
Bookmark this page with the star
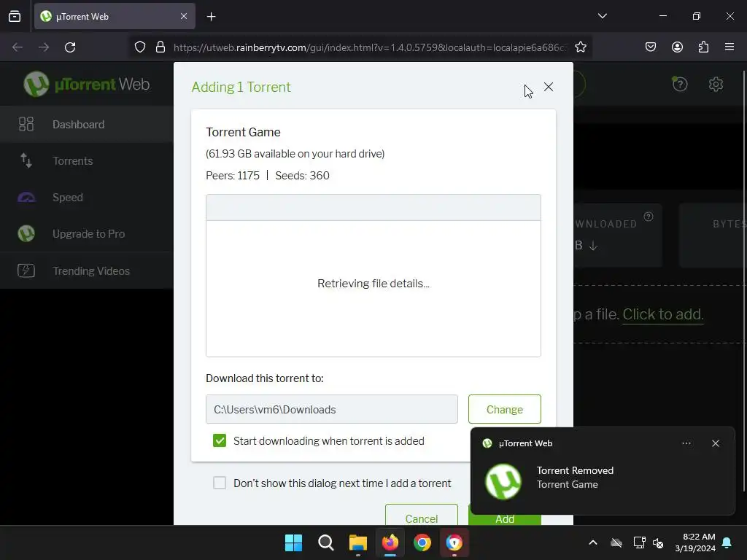tap(580, 47)
